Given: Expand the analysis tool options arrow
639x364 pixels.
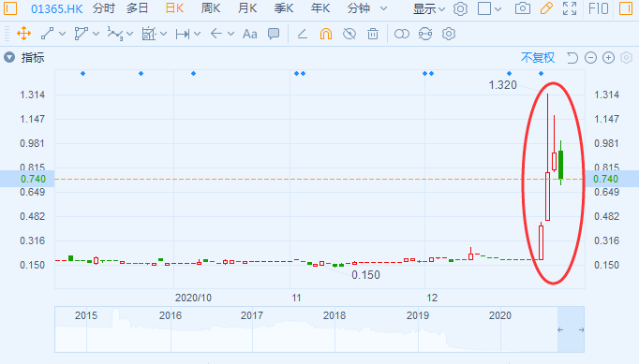Looking at the screenshot, I should point(163,34).
